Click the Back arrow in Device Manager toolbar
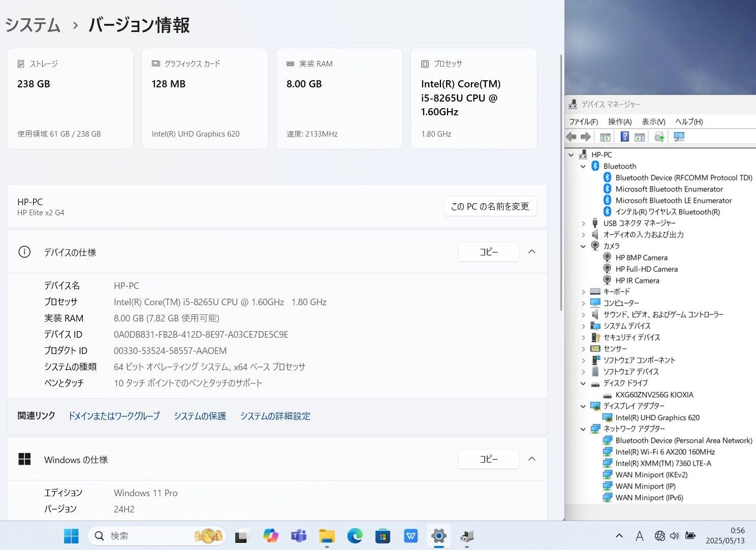The width and height of the screenshot is (756, 550). 572,137
